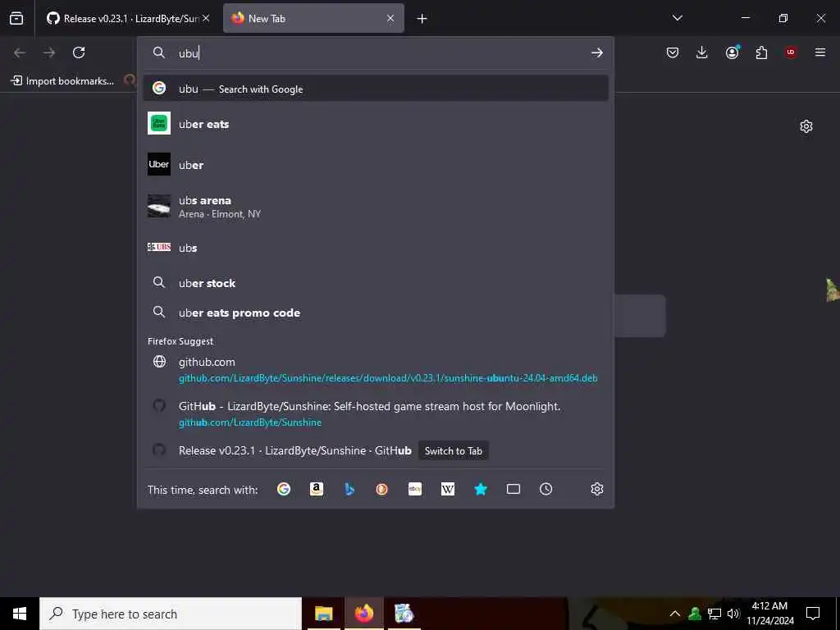Image resolution: width=840 pixels, height=630 pixels.
Task: Show hidden system tray icons
Action: (x=675, y=614)
